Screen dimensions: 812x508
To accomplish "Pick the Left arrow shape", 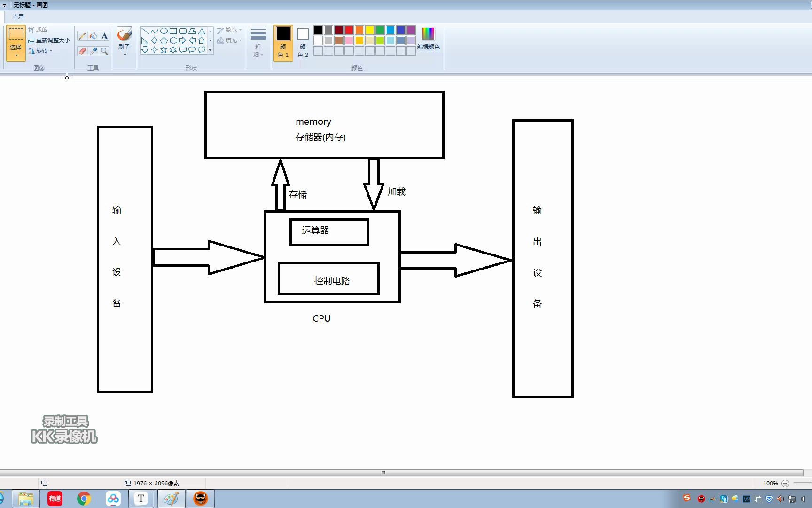I will pyautogui.click(x=192, y=40).
